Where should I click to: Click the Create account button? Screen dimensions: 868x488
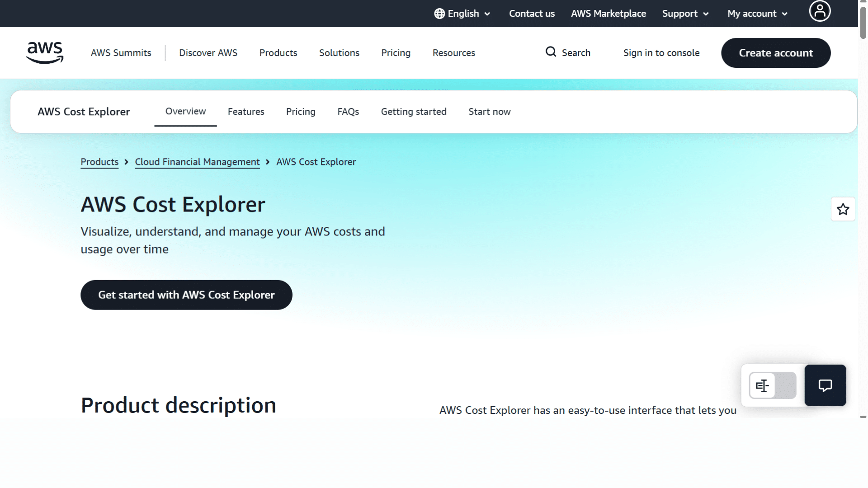point(776,53)
